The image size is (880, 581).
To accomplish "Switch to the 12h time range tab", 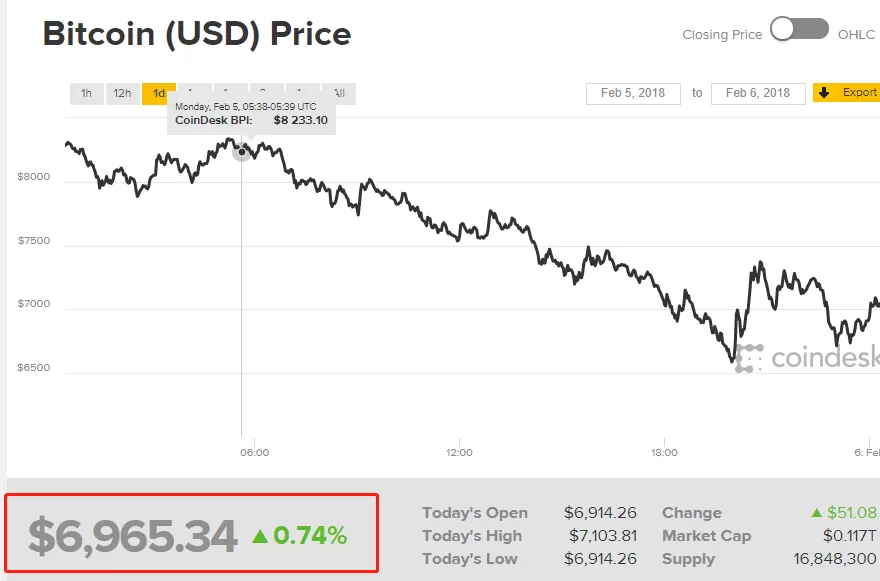I will (x=122, y=93).
